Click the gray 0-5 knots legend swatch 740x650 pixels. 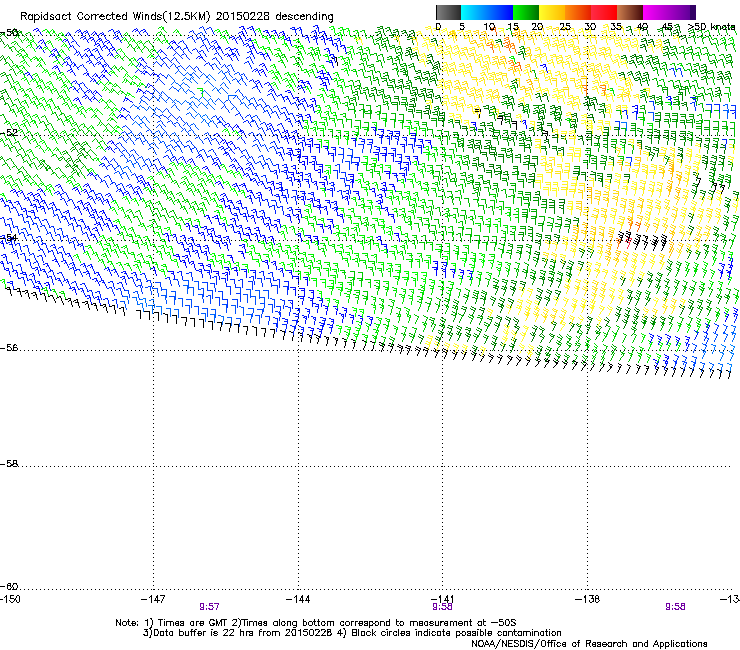pyautogui.click(x=448, y=12)
